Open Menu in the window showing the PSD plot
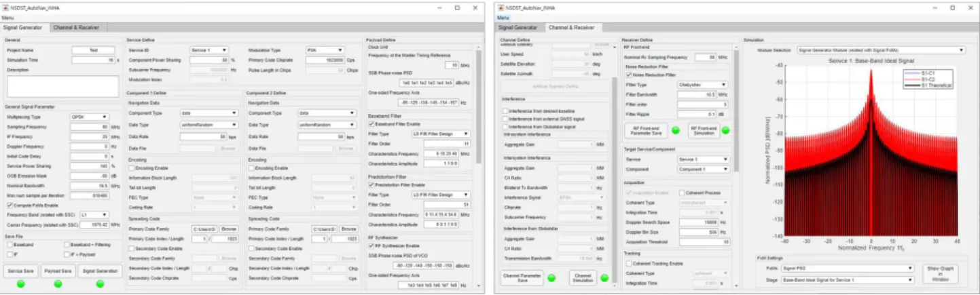 point(503,16)
